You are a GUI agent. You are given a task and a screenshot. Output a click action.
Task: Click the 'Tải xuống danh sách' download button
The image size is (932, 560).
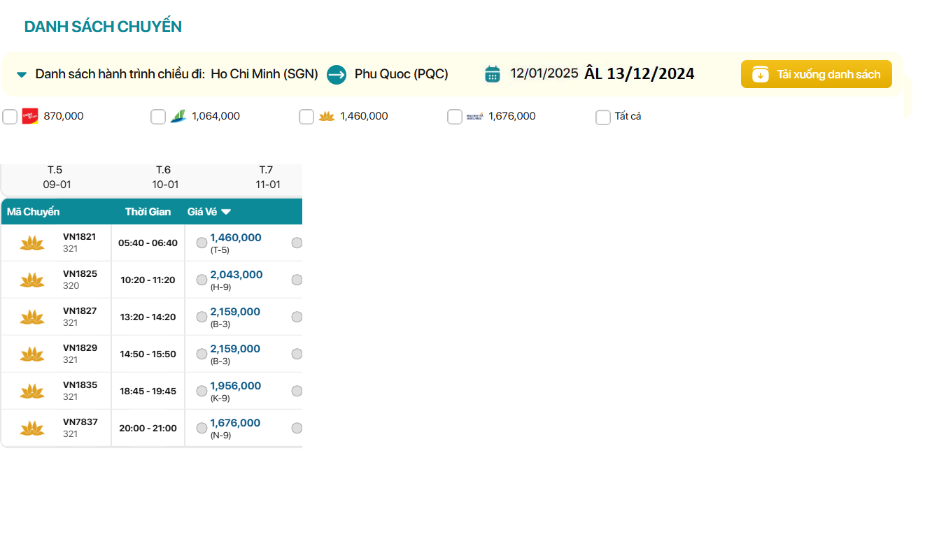tap(816, 74)
